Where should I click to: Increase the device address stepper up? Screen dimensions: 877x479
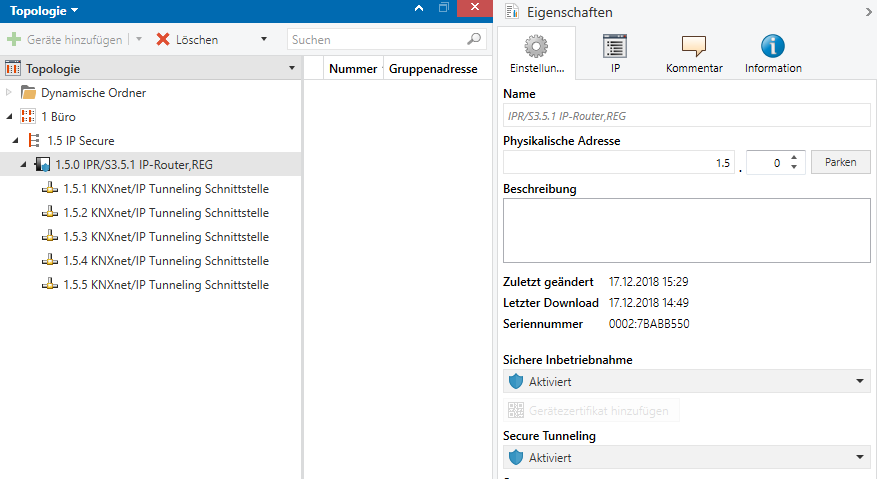[x=794, y=158]
